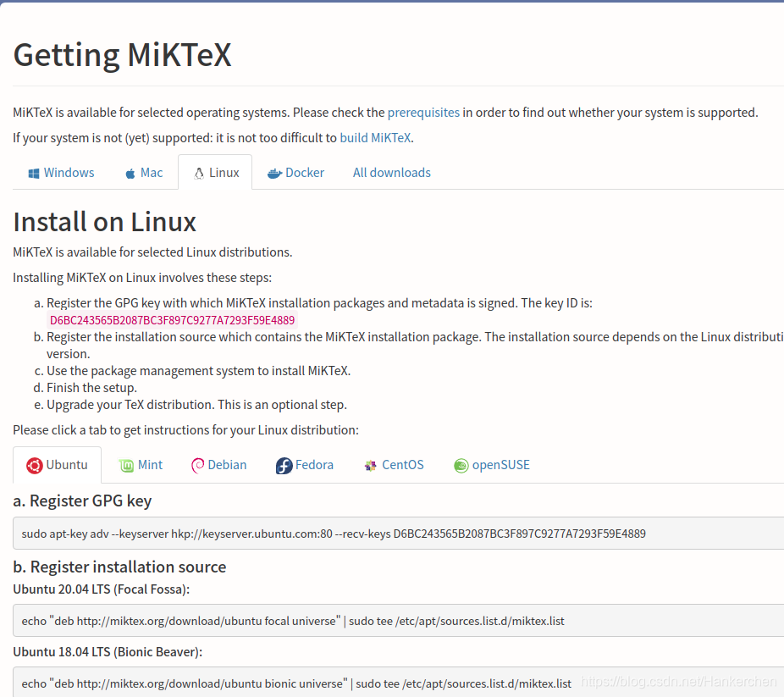Click 'Register the GPG key with which' step
Image resolution: width=784 pixels, height=697 pixels.
tap(319, 303)
